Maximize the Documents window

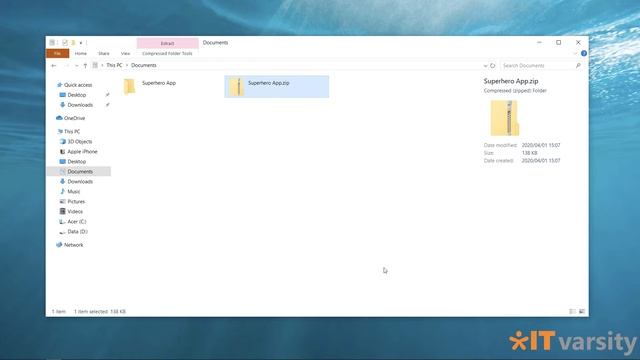click(558, 42)
